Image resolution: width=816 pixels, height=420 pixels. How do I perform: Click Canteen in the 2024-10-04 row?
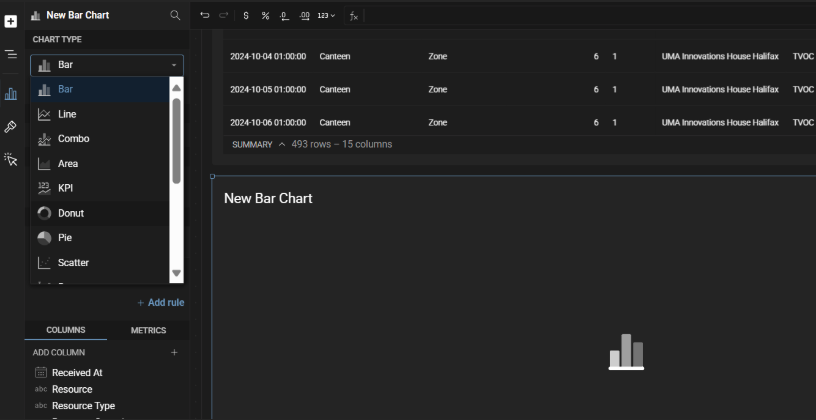pos(335,56)
